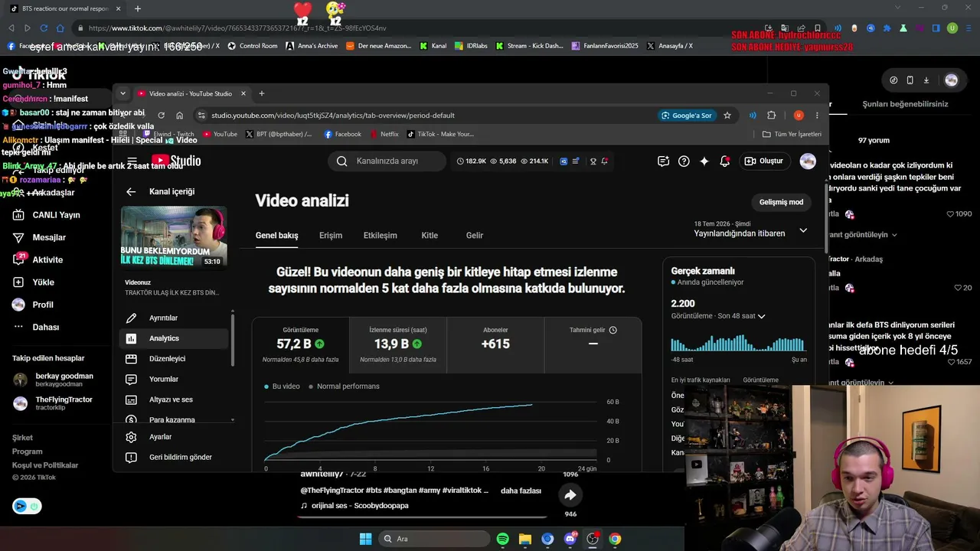Open Profil in TikTok sidebar
Screen dimensions: 980x551
tap(34, 305)
